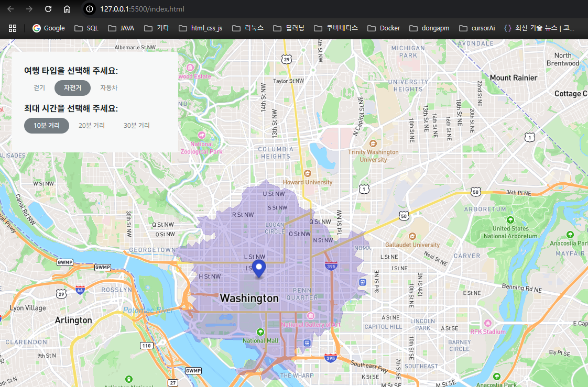Choose 30분 거리 maximum time

[x=136, y=126]
